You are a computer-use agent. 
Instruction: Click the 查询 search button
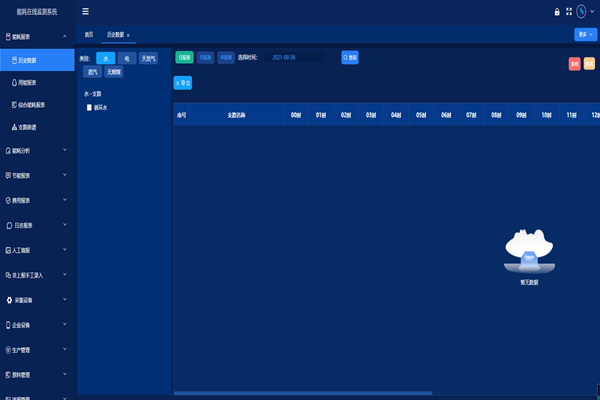pyautogui.click(x=350, y=58)
